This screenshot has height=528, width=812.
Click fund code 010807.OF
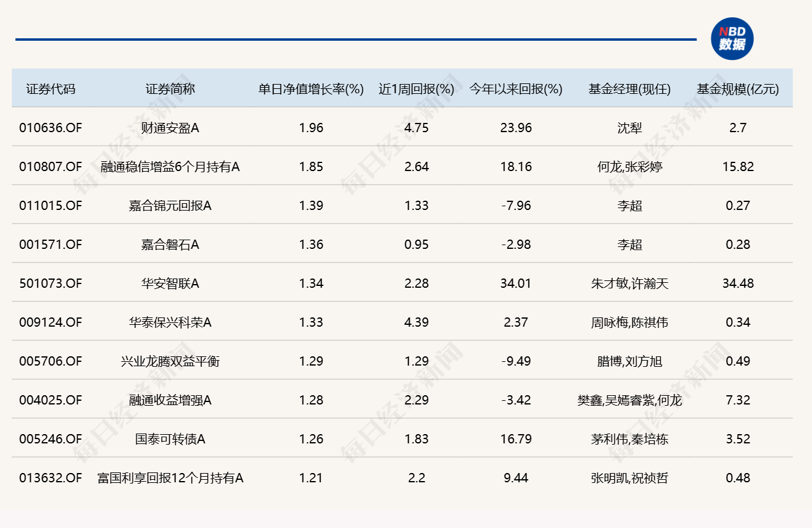point(51,167)
